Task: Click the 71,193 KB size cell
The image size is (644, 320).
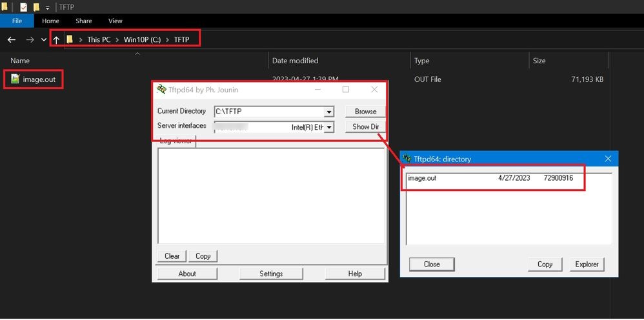Action: click(x=587, y=79)
